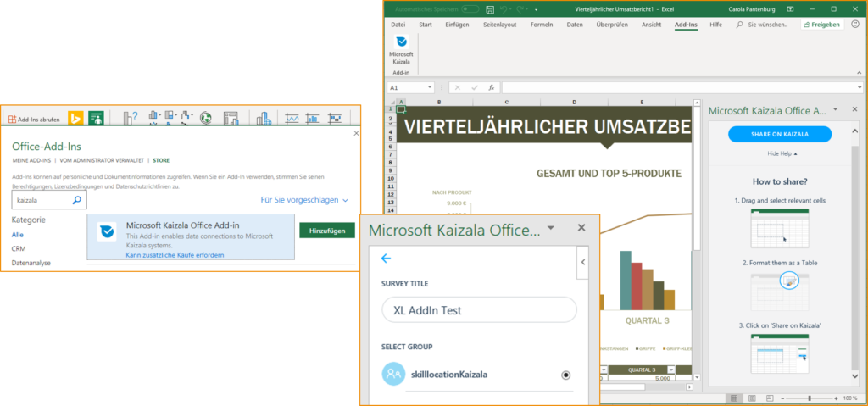Click the Hinzufügen button
Viewport: 868px width, 406px height.
coord(327,231)
